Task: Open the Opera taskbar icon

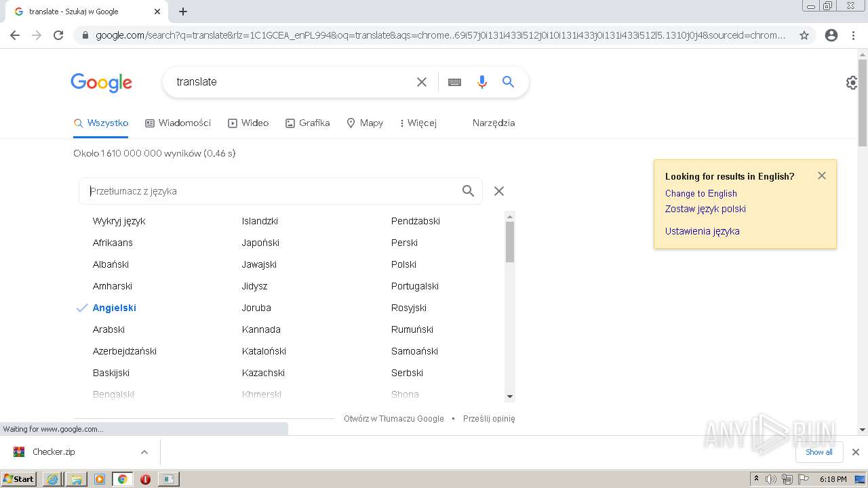Action: pyautogui.click(x=145, y=479)
